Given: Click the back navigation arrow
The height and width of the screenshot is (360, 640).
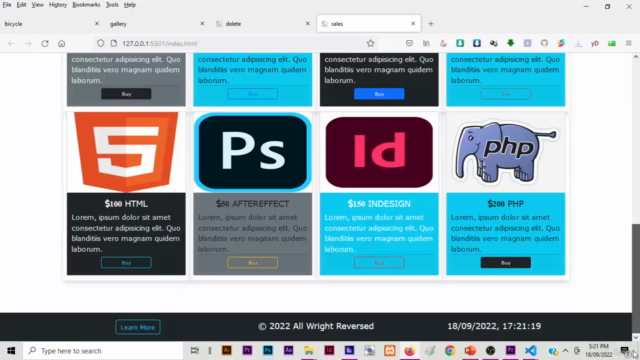Looking at the screenshot, I should pos(11,43).
